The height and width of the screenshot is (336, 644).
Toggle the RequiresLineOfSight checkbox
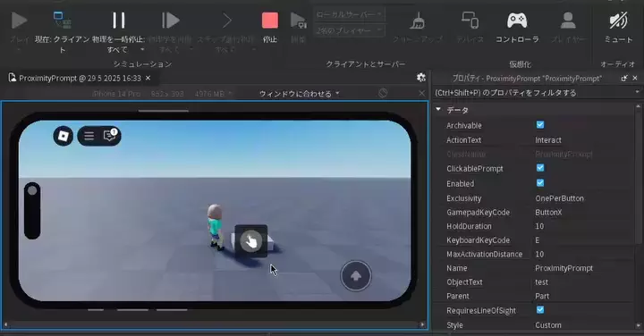(540, 310)
